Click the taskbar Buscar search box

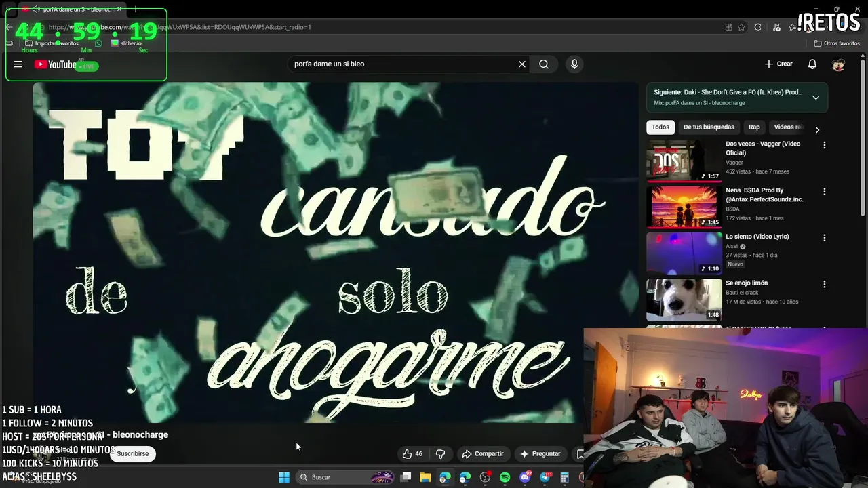(346, 477)
